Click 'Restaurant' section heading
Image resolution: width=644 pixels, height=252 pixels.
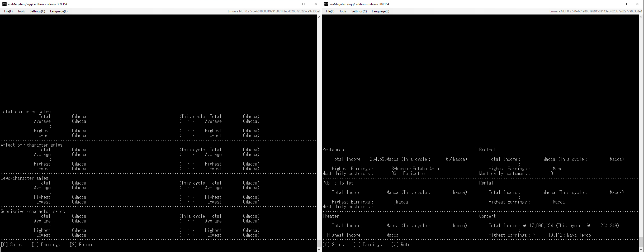coord(334,150)
